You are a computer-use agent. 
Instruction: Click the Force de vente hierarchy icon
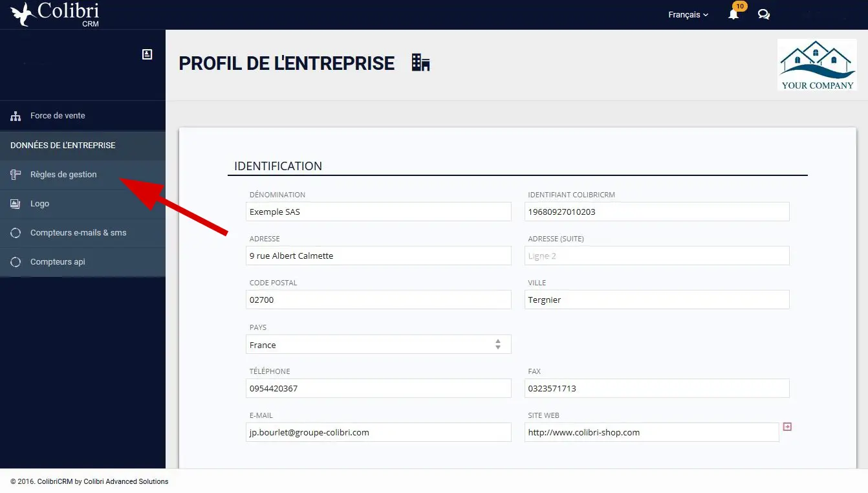tap(16, 116)
